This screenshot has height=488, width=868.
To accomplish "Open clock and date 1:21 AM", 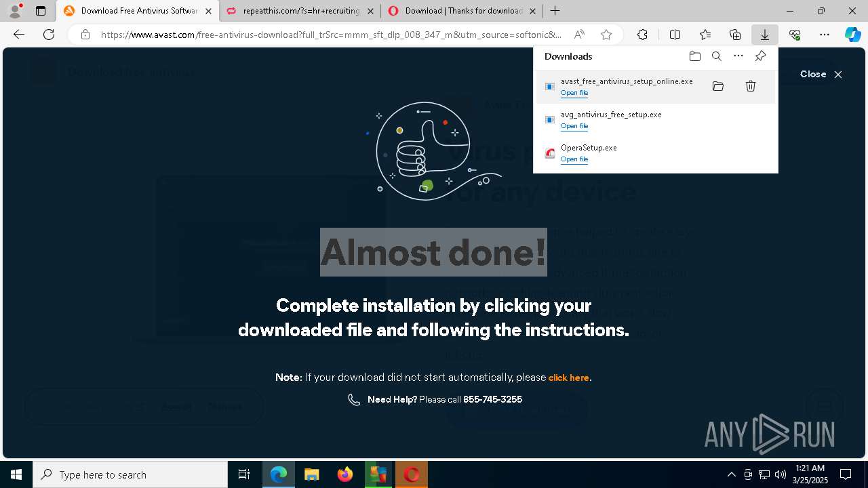I will [x=810, y=474].
